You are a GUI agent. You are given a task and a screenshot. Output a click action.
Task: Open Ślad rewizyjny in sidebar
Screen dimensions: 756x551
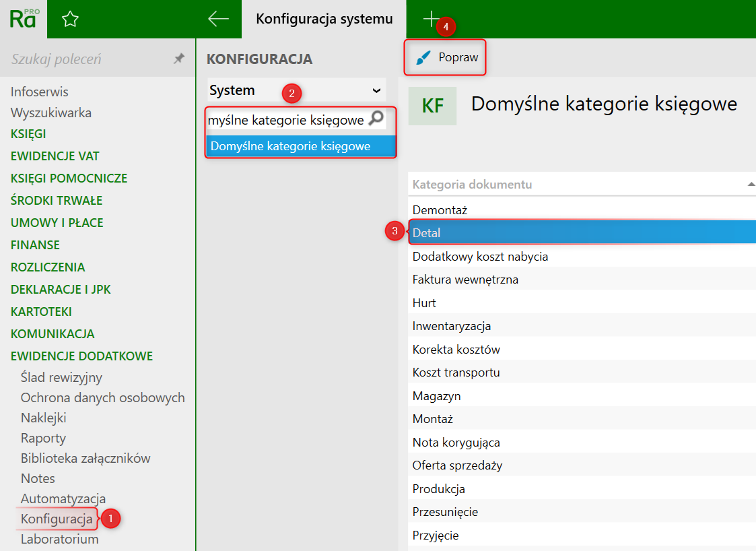[x=61, y=378]
